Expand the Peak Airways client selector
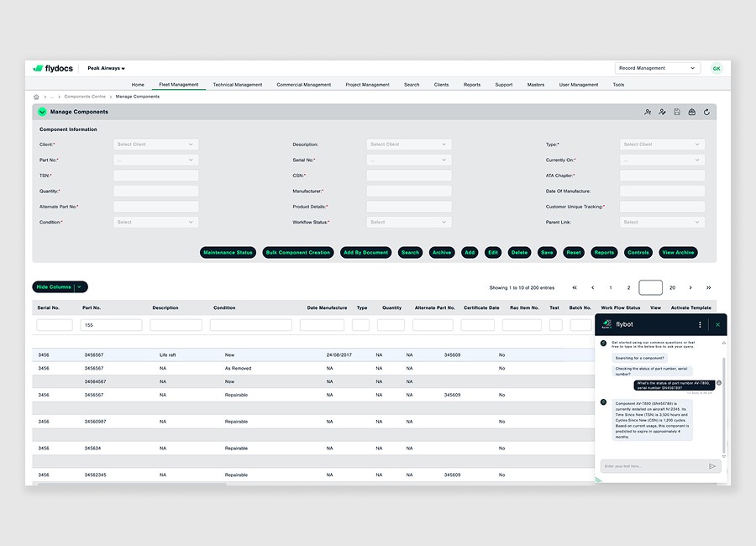Viewport: 756px width, 546px height. point(106,68)
